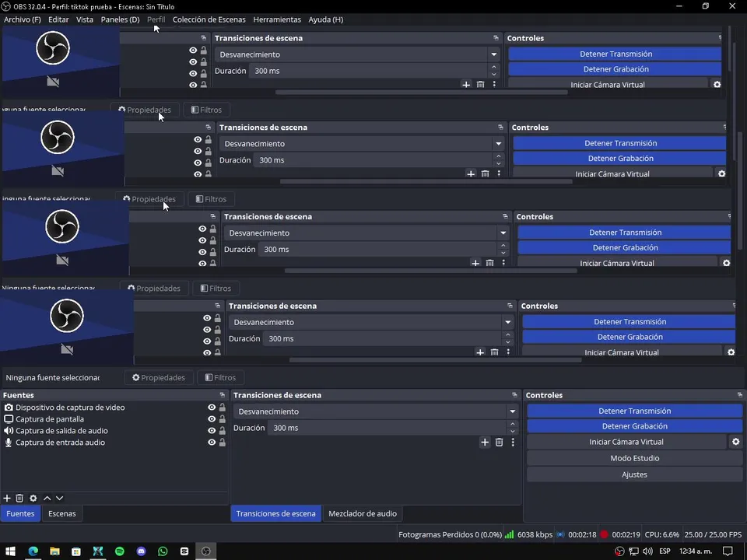Viewport: 747px width, 560px height.
Task: Open the Paneles (D) menu
Action: click(120, 19)
